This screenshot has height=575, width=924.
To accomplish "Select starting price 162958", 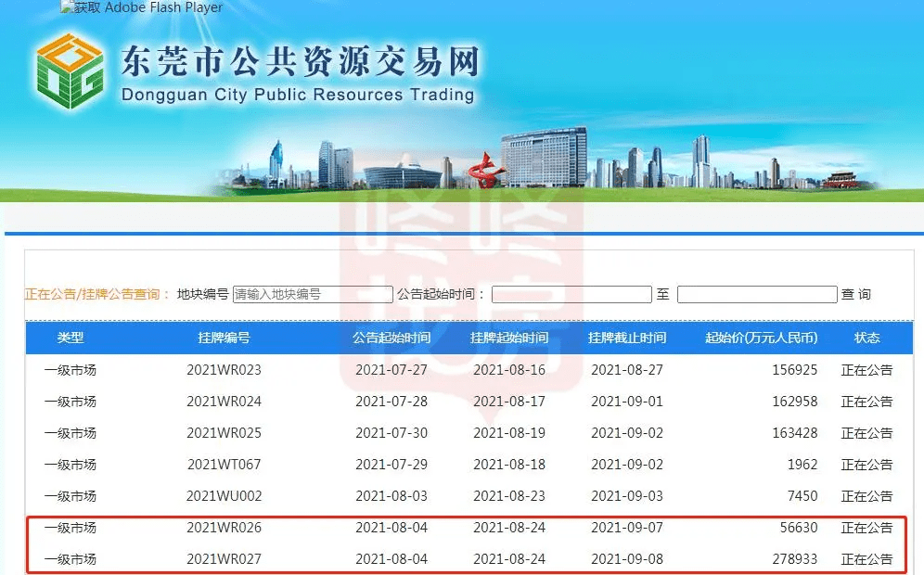I will (x=795, y=402).
